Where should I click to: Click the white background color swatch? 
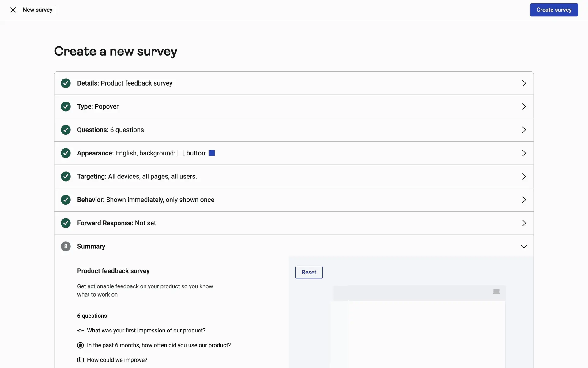click(180, 153)
